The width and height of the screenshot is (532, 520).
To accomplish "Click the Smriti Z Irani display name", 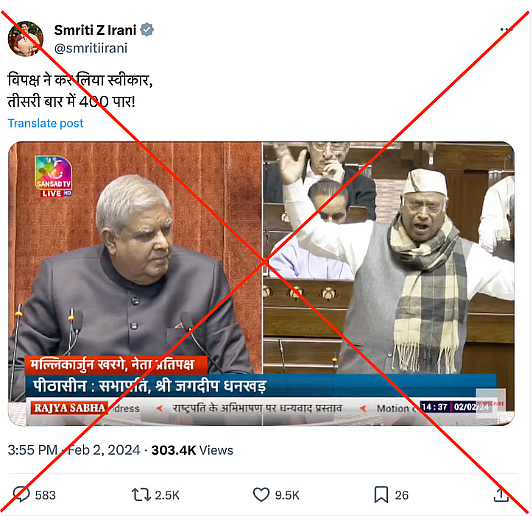I will click(95, 30).
